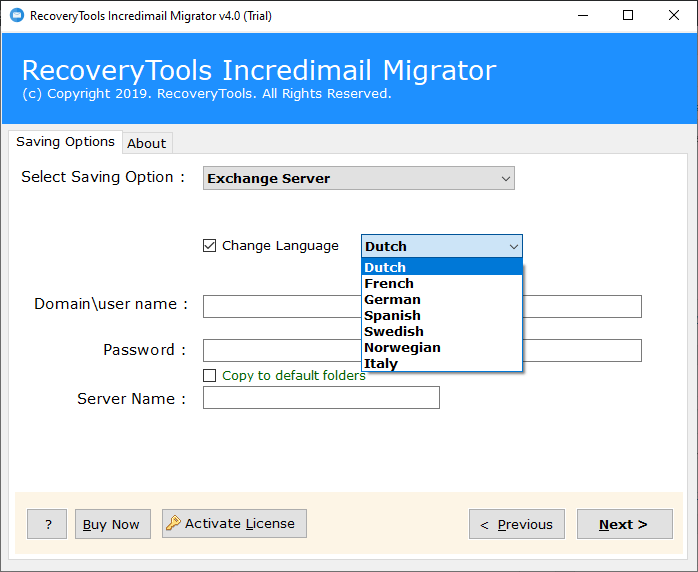Open the Select Saving Option dropdown
This screenshot has height=572, width=698.
coord(359,178)
